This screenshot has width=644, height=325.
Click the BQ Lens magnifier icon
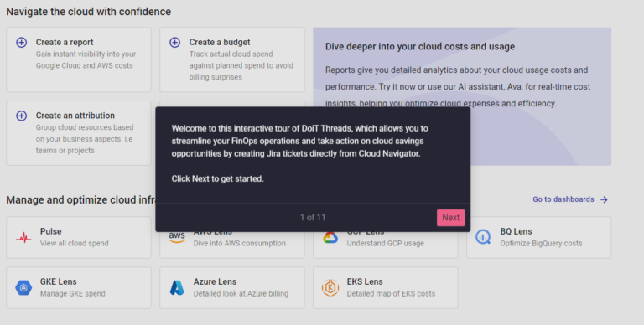tap(483, 237)
